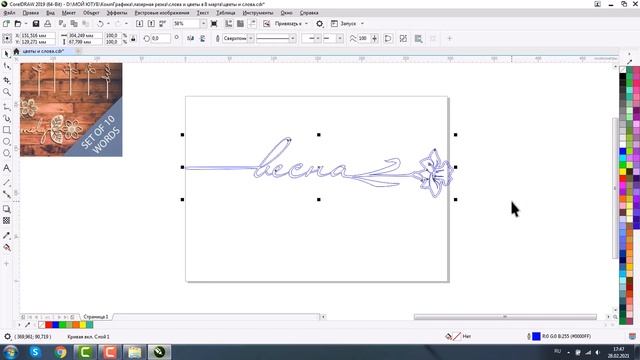Open the Объект menu

click(x=91, y=13)
